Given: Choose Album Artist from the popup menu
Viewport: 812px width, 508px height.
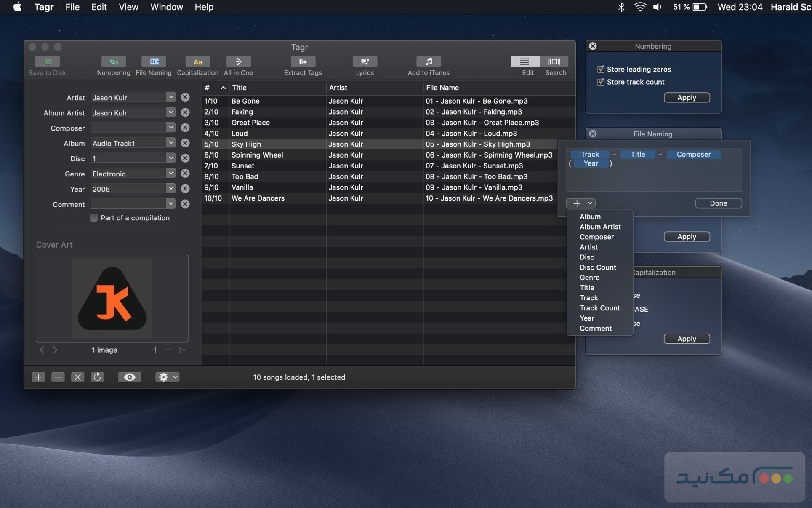Looking at the screenshot, I should click(600, 227).
